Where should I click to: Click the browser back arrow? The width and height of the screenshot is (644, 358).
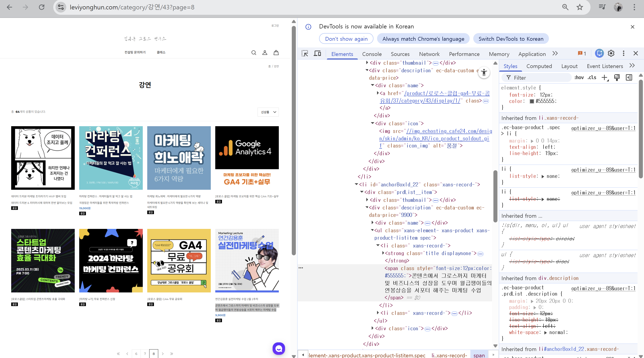click(9, 7)
